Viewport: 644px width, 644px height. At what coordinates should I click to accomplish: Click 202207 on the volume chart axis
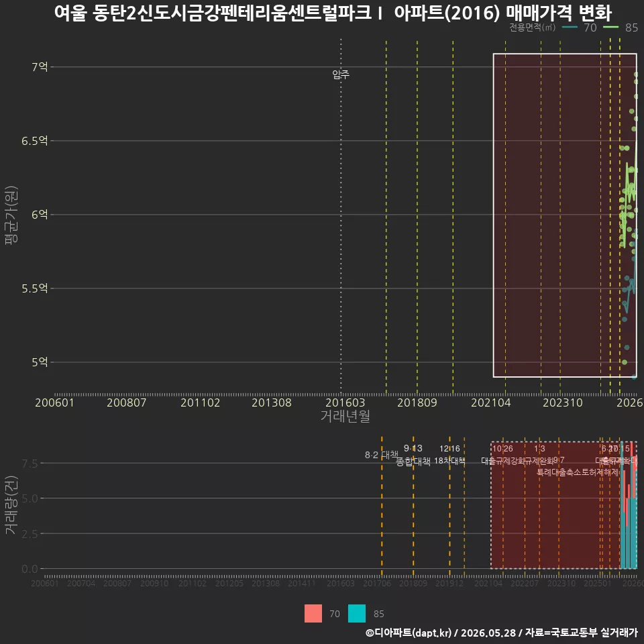coord(525,583)
